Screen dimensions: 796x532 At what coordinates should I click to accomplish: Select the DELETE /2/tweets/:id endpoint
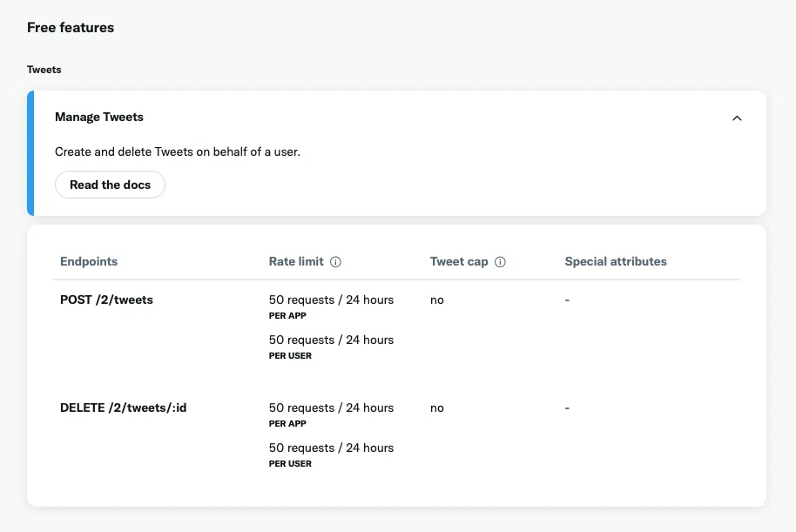[124, 408]
